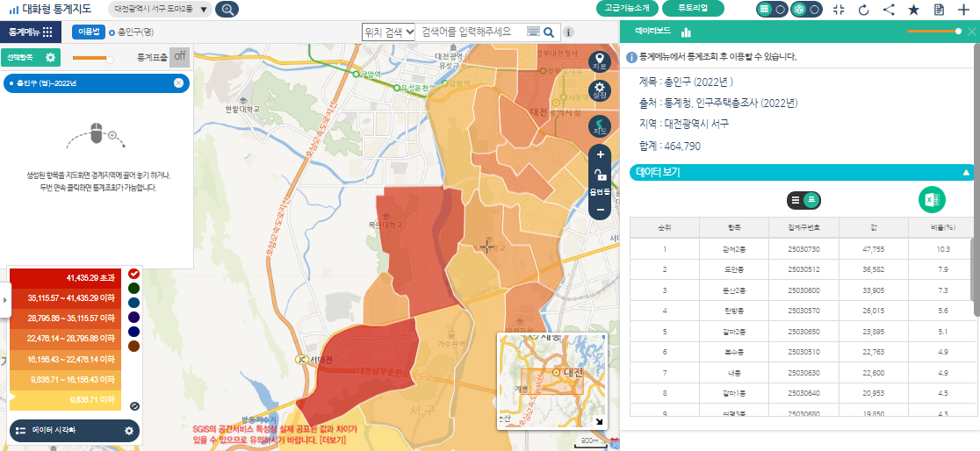The width and height of the screenshot is (980, 451).
Task: Click the 지표 map pin button
Action: coord(600,61)
